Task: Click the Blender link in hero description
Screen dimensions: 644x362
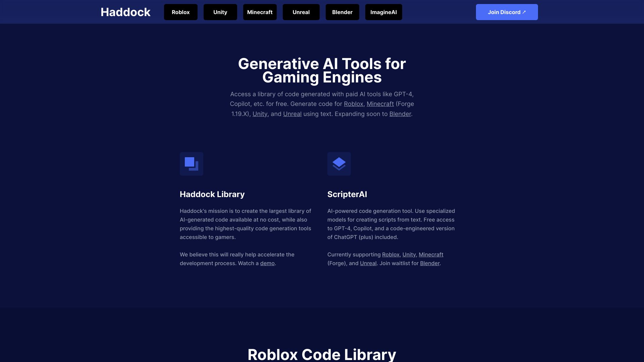Action: click(400, 114)
